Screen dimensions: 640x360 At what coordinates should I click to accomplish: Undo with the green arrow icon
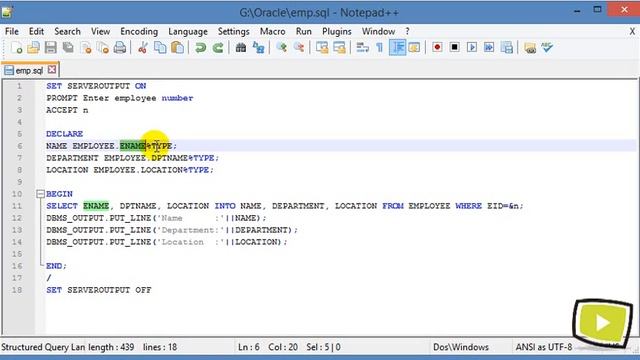tap(200, 48)
